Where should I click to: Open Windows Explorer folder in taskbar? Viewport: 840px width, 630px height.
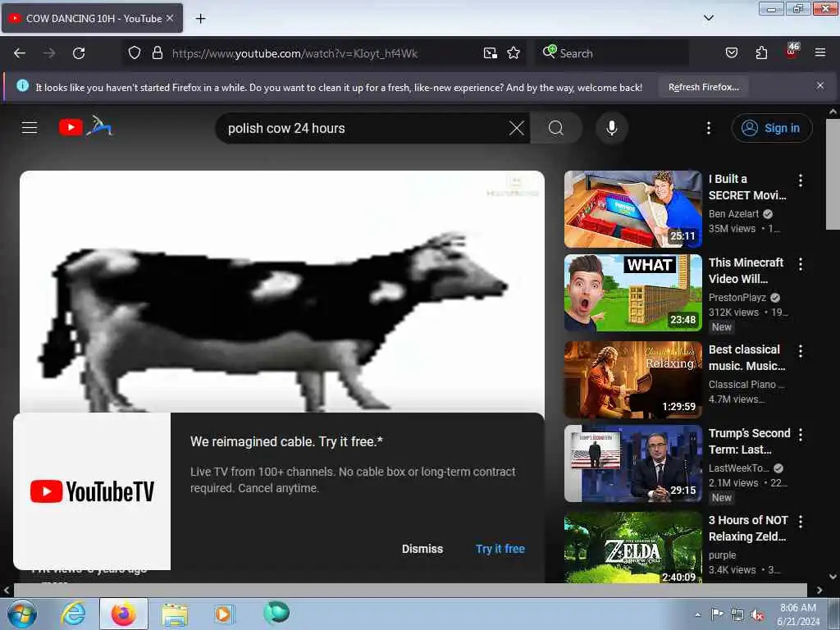(175, 614)
